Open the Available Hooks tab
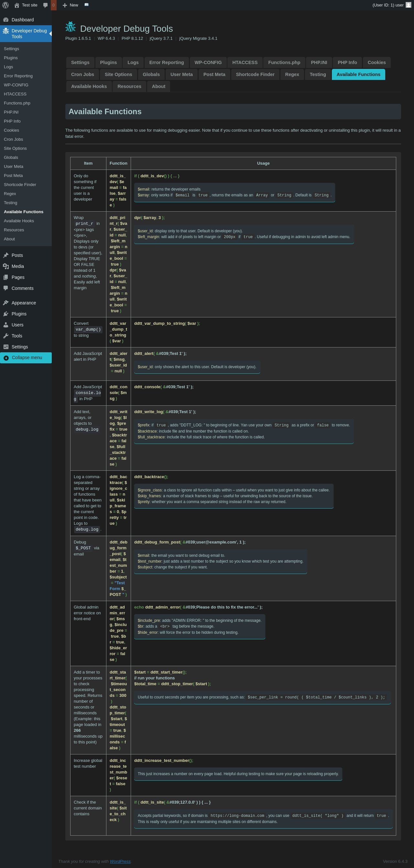Screen dimensions: 414x868 (x=89, y=86)
